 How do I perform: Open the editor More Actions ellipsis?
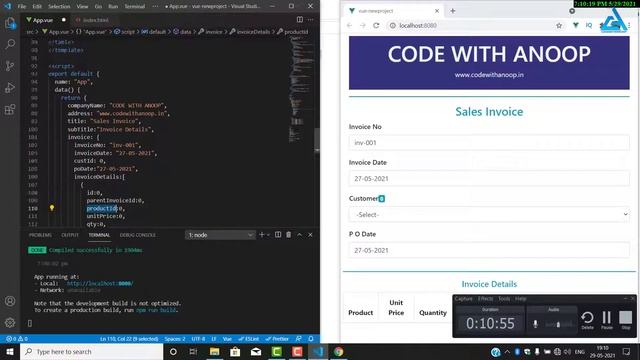311,20
